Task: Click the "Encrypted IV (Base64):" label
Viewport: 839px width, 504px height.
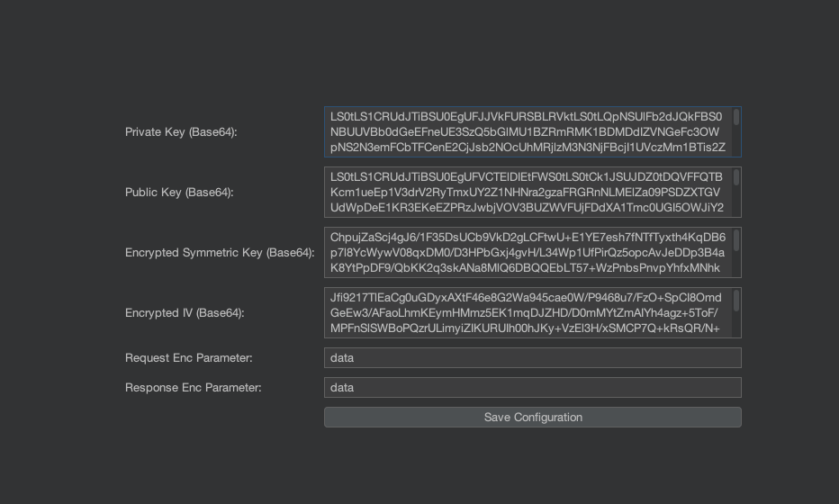Action: click(x=185, y=313)
